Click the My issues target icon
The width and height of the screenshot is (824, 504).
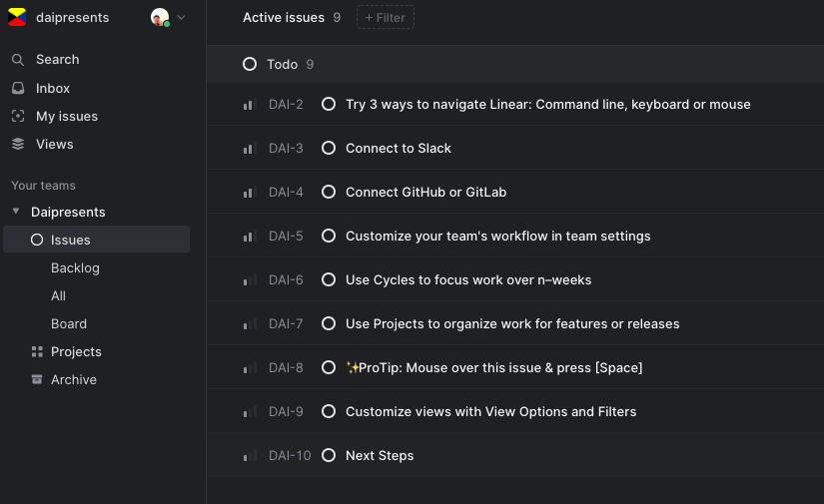tap(18, 117)
